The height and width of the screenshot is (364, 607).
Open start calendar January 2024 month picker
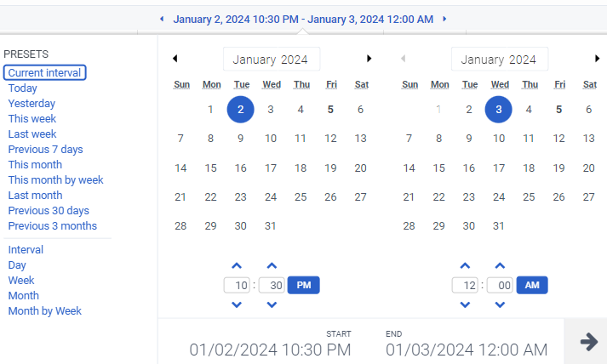point(272,60)
